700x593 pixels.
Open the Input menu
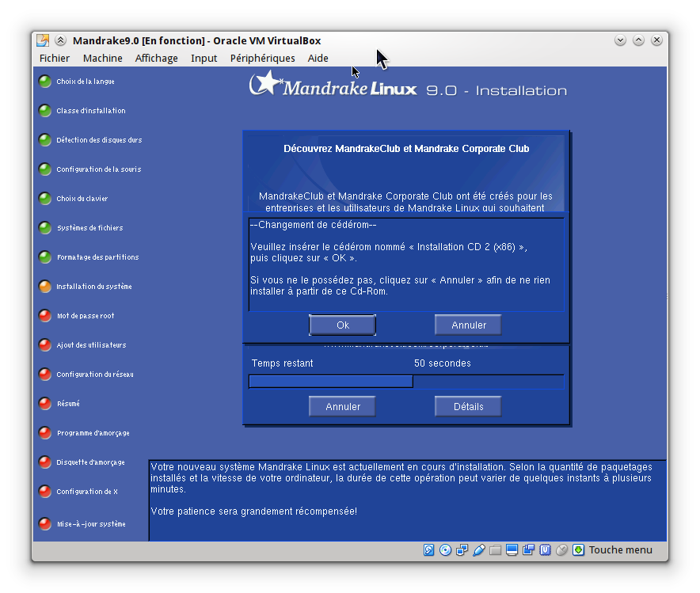[x=204, y=59]
